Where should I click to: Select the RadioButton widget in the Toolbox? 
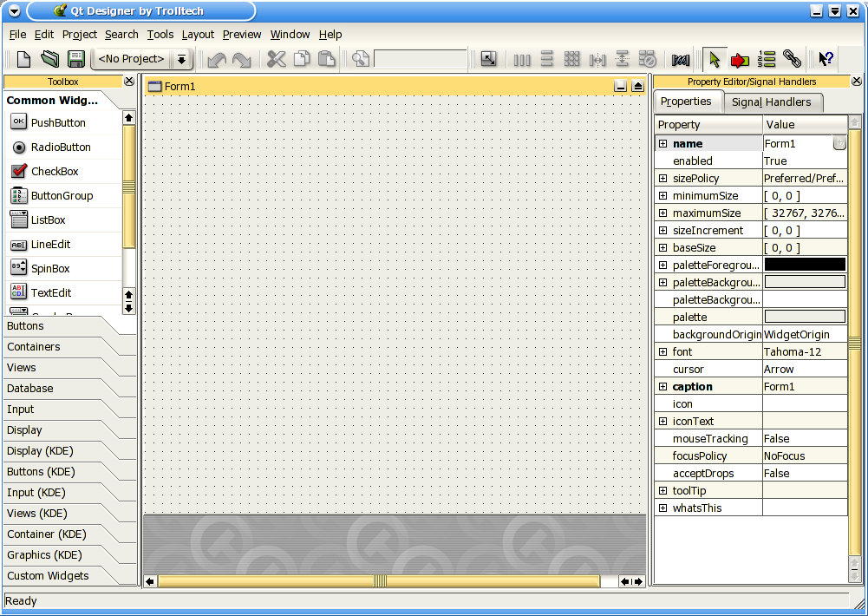(x=58, y=147)
